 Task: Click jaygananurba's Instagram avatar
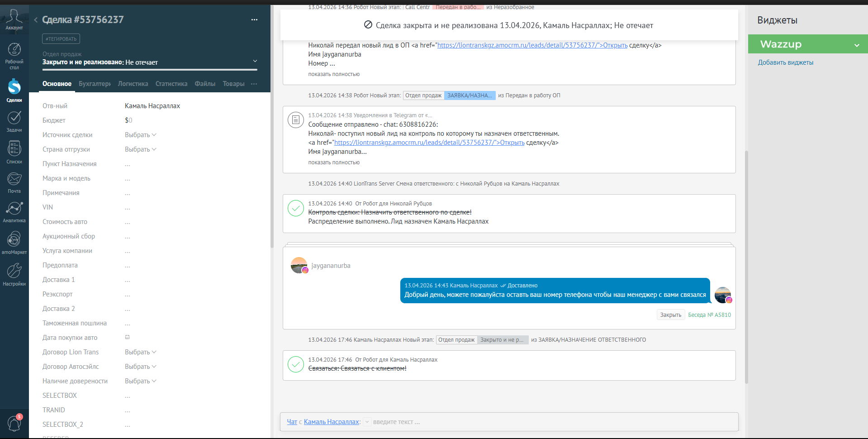click(299, 265)
